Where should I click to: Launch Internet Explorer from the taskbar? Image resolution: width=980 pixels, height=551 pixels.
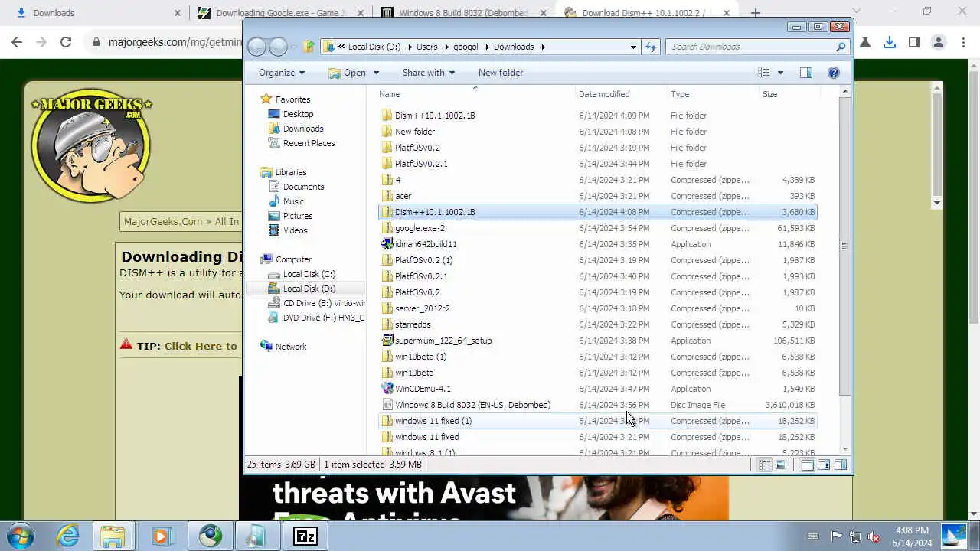click(x=67, y=536)
